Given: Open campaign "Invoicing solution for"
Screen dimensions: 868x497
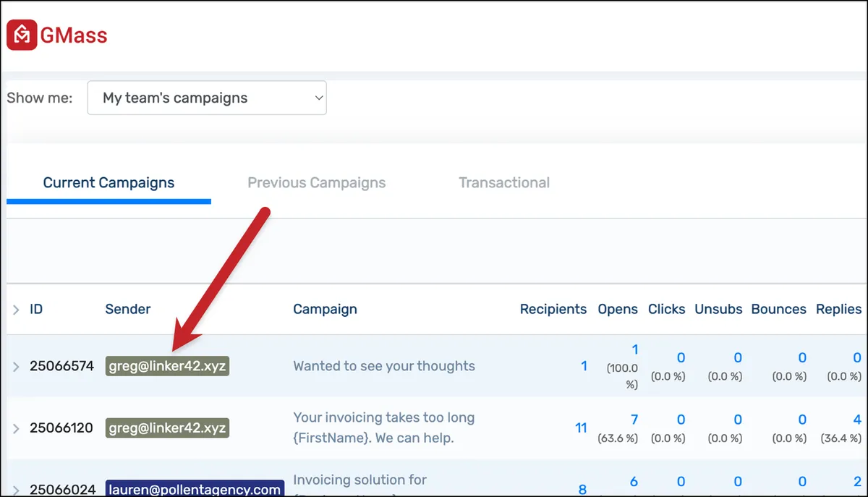Looking at the screenshot, I should 359,480.
